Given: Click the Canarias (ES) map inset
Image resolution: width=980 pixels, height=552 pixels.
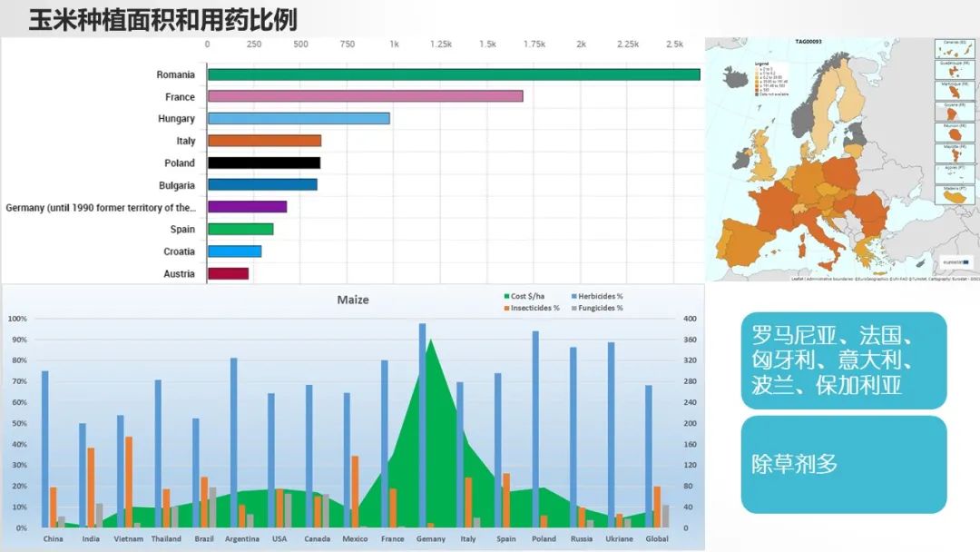Looking at the screenshot, I should click(955, 48).
